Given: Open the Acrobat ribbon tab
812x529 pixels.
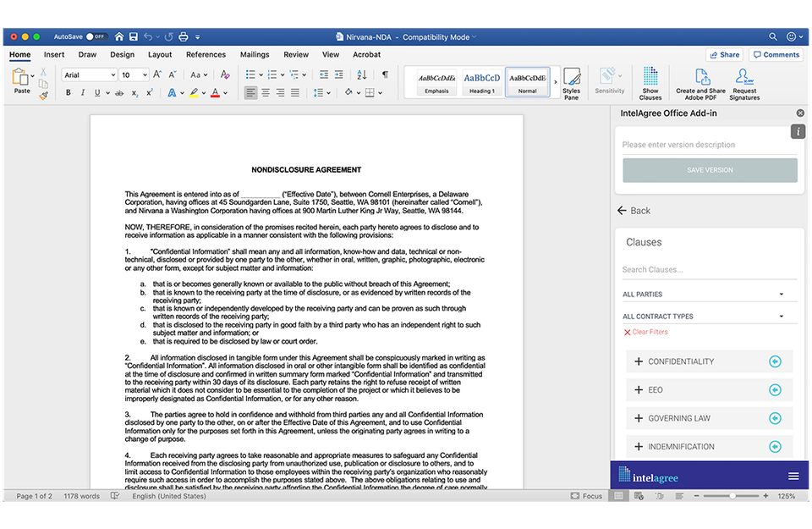Looking at the screenshot, I should (366, 55).
